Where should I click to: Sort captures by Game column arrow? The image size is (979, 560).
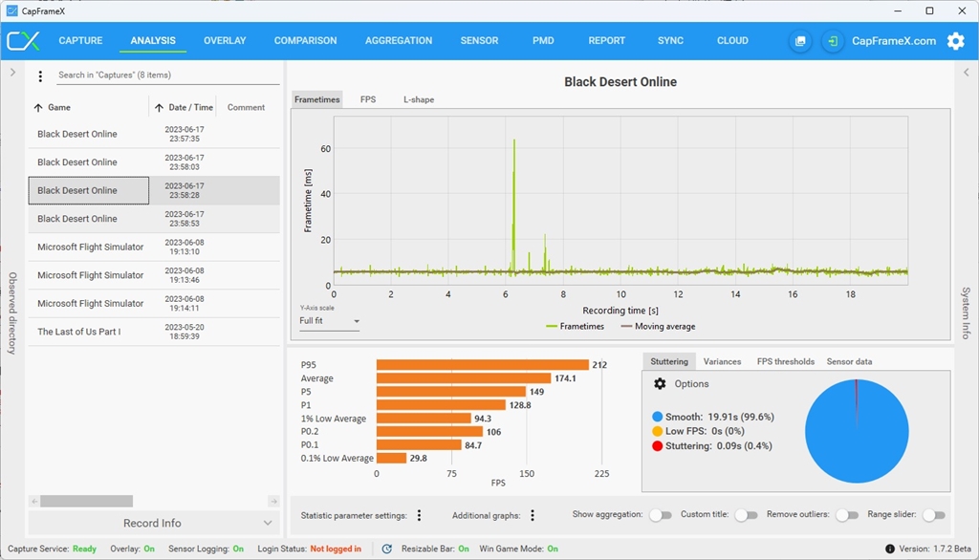(x=38, y=108)
